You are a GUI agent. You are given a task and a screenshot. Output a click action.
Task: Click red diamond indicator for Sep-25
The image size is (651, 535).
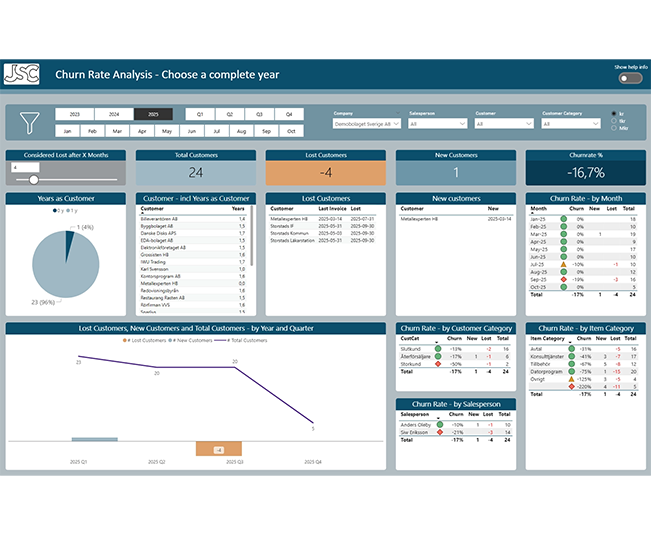[x=563, y=279]
